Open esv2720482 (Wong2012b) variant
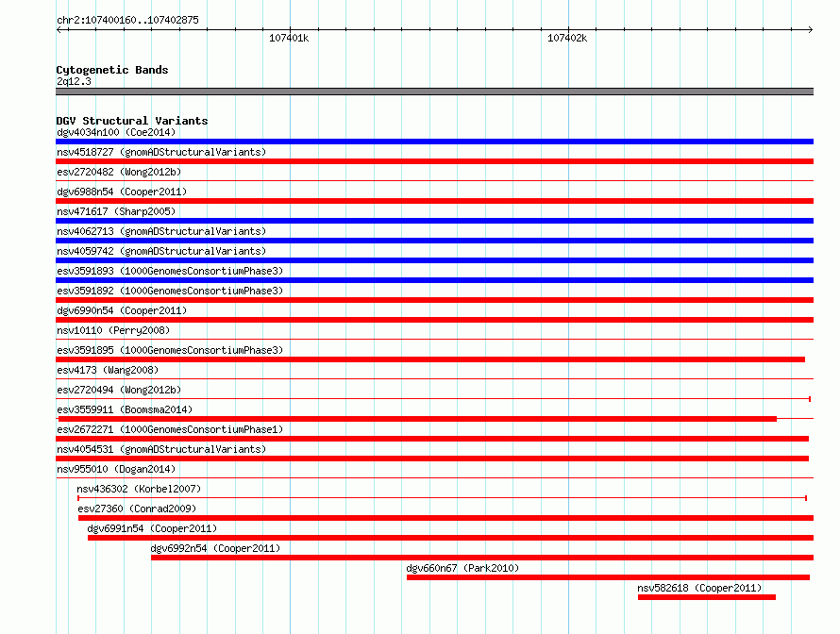 pyautogui.click(x=119, y=172)
